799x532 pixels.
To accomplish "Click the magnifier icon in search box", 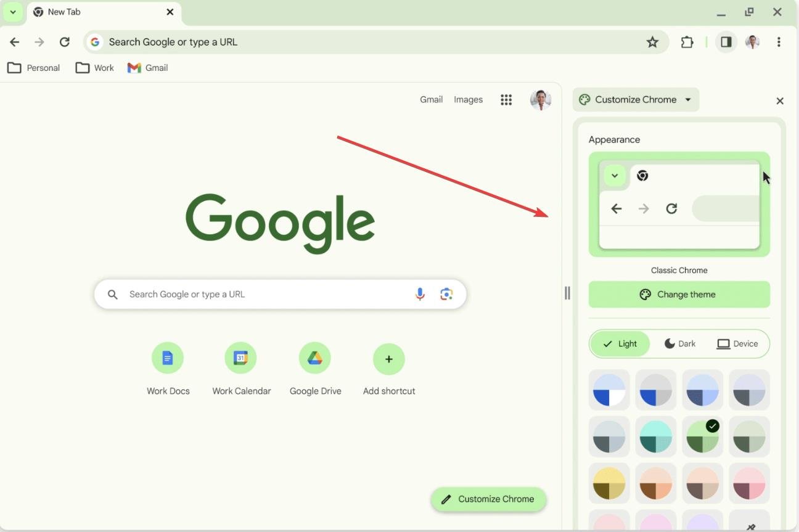I will pyautogui.click(x=113, y=295).
